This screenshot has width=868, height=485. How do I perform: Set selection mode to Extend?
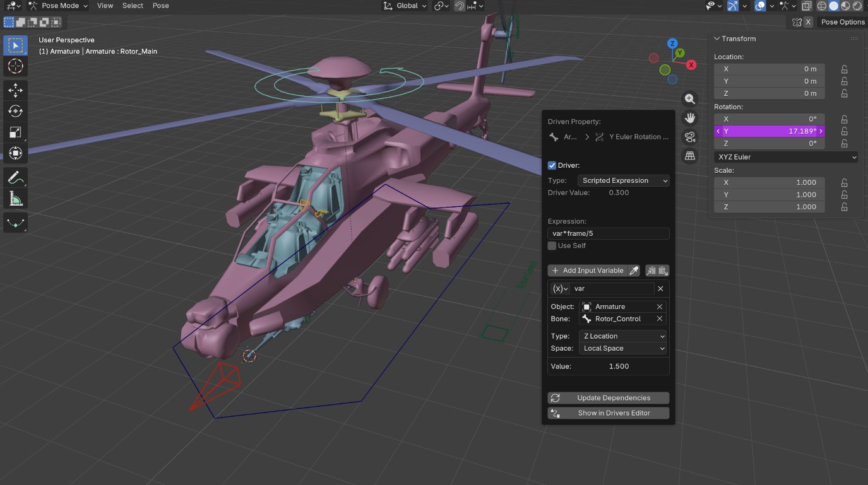coord(21,22)
